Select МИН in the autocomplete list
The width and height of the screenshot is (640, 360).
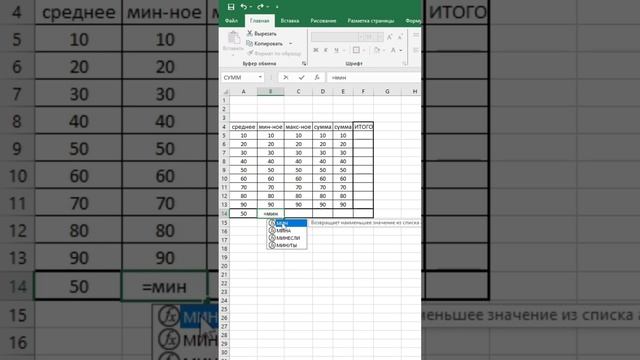click(287, 223)
